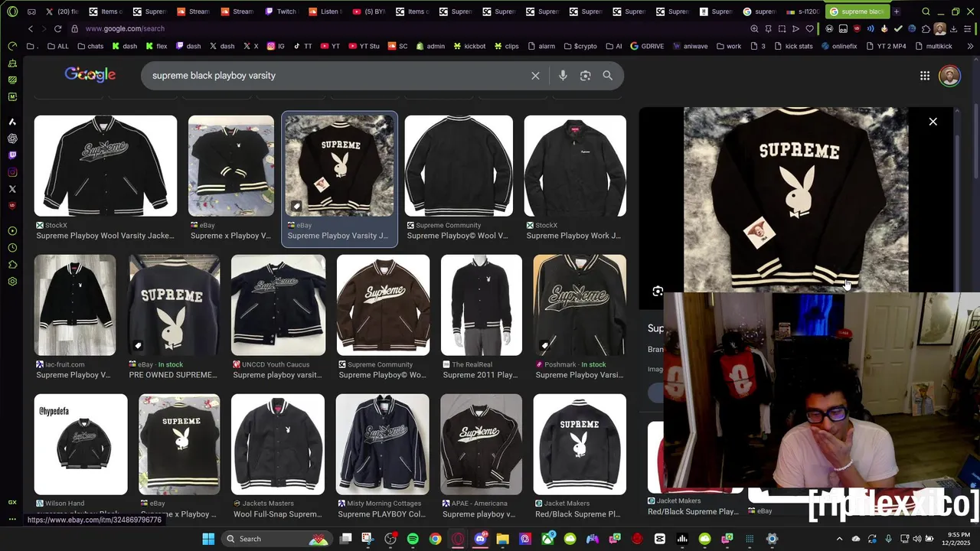Open the alarm bookmarks folder

tap(541, 46)
